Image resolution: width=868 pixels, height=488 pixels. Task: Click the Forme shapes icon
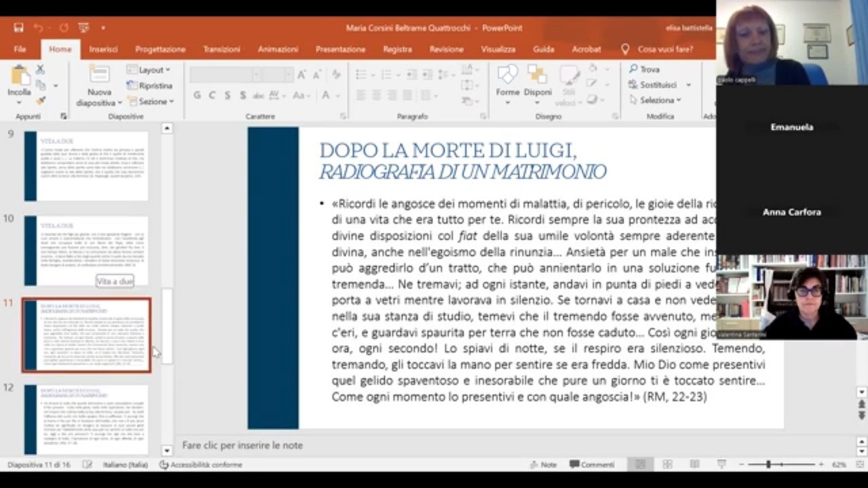pos(507,75)
